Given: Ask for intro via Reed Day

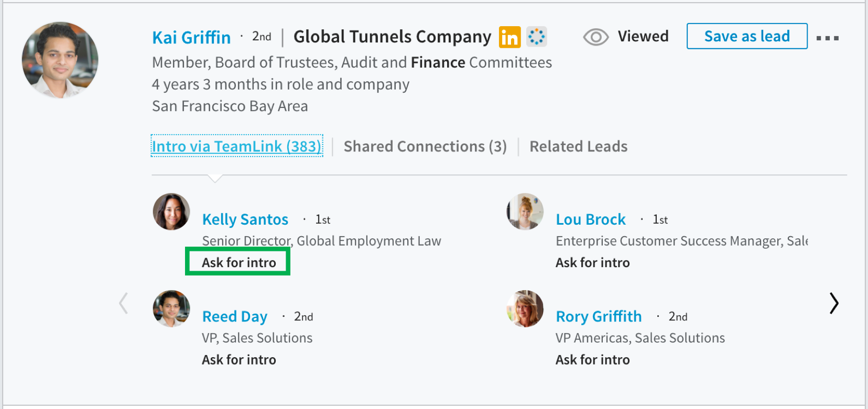Looking at the screenshot, I should click(x=239, y=360).
